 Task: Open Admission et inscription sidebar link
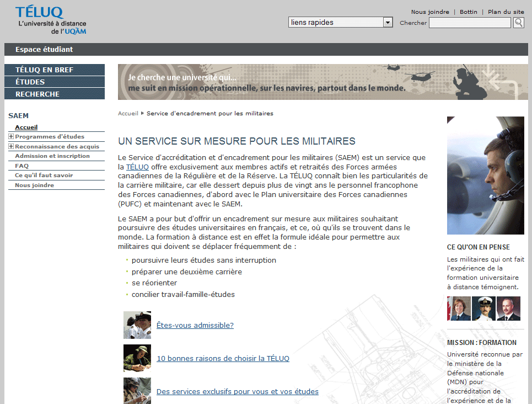(52, 156)
